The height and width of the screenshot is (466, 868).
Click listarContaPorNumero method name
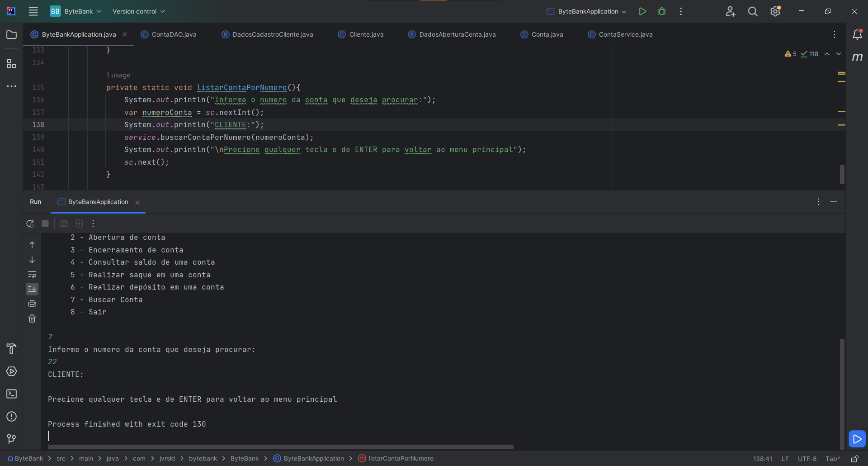pyautogui.click(x=242, y=87)
